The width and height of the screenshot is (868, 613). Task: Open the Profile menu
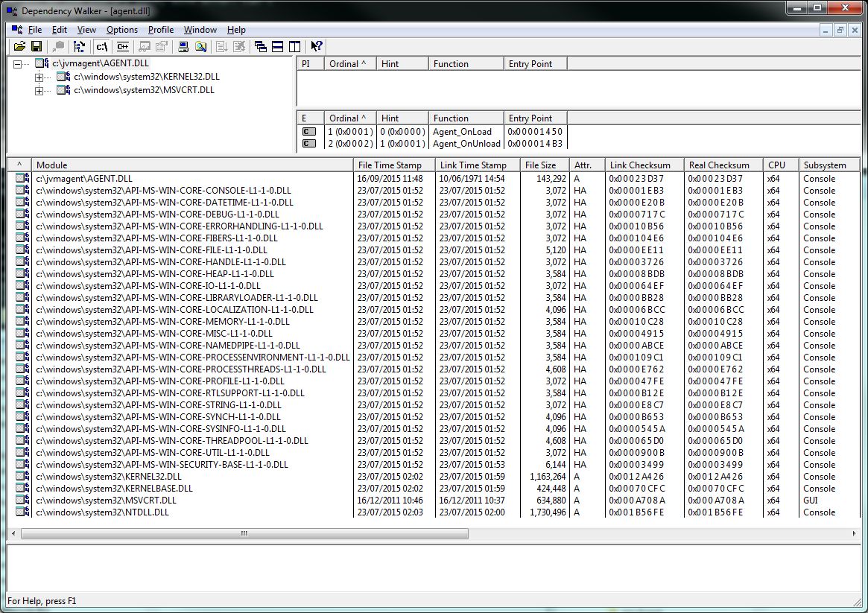tap(160, 30)
